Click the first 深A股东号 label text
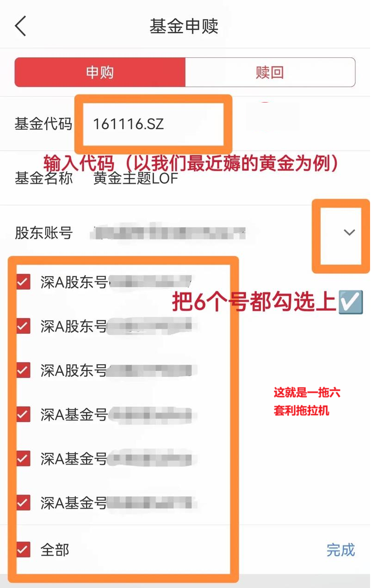This screenshot has width=371, height=588. pos(74,282)
